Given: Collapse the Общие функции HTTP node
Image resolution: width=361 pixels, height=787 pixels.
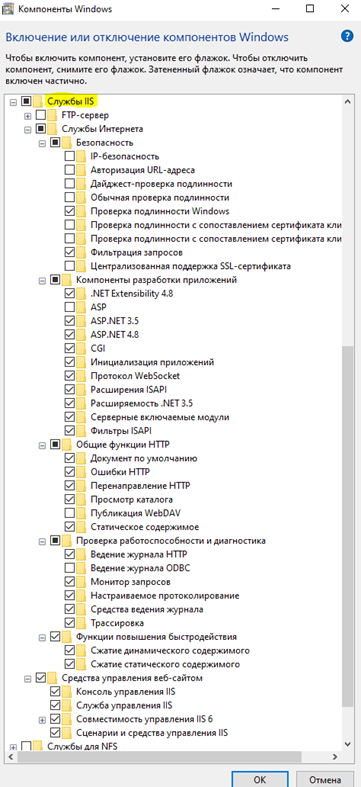Looking at the screenshot, I should tap(42, 444).
